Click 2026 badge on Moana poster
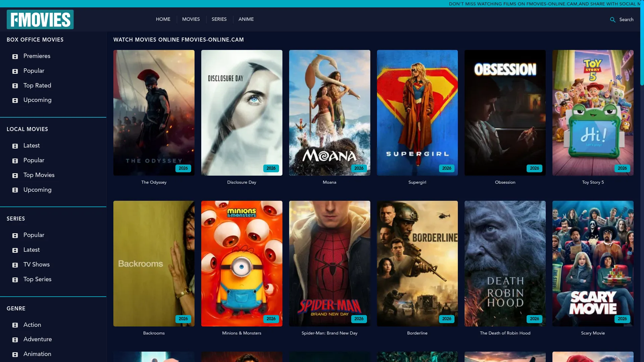 click(359, 168)
